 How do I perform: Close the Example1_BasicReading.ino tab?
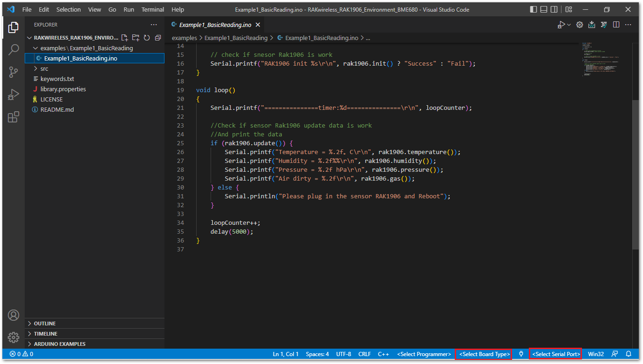258,25
